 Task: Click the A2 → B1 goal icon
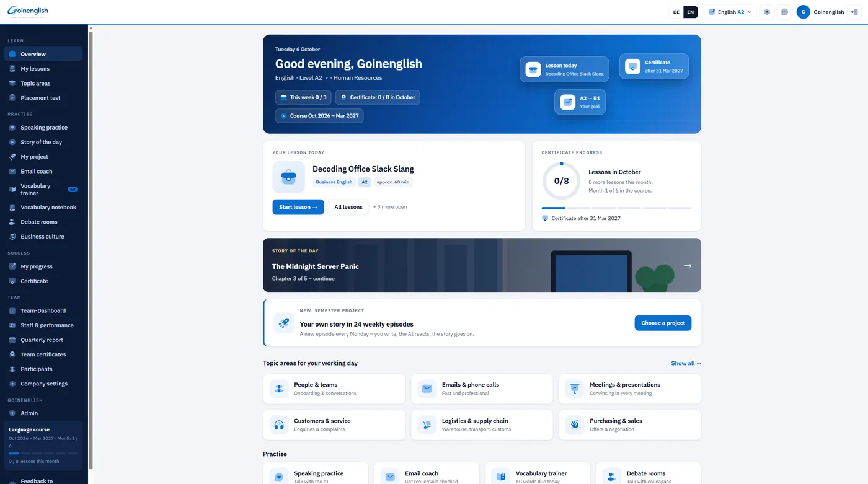point(568,102)
